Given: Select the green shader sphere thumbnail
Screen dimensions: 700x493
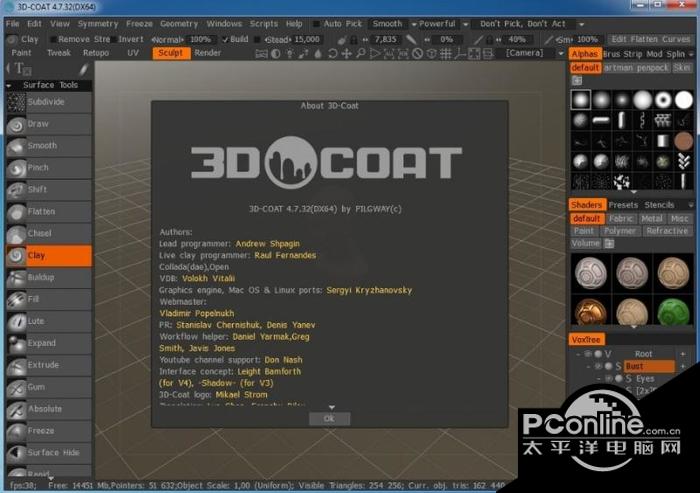Looking at the screenshot, I should 673,312.
